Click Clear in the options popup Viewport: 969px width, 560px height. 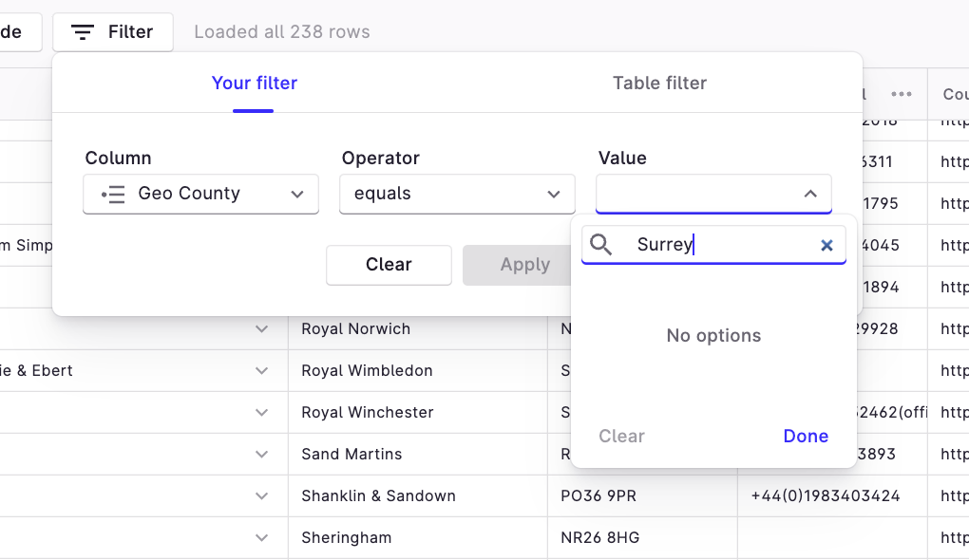click(x=621, y=436)
